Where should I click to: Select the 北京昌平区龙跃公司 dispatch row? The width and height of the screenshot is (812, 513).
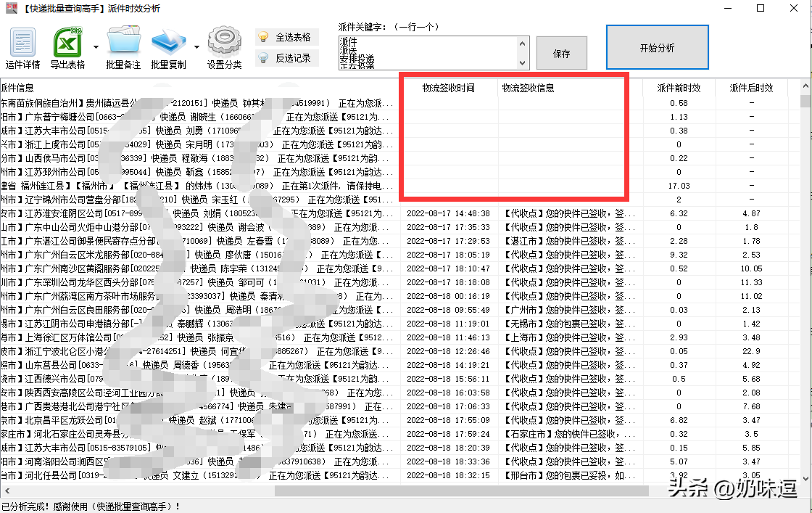[197, 420]
